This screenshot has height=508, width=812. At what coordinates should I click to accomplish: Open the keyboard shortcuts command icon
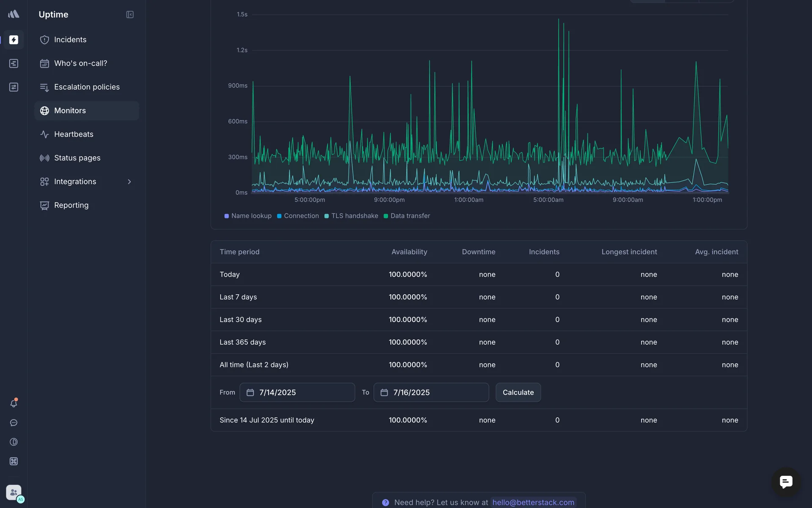click(14, 461)
